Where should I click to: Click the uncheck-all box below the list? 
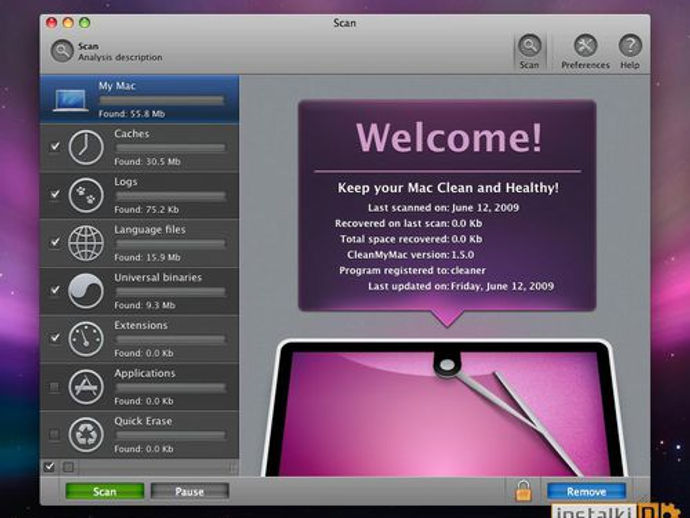[x=68, y=467]
